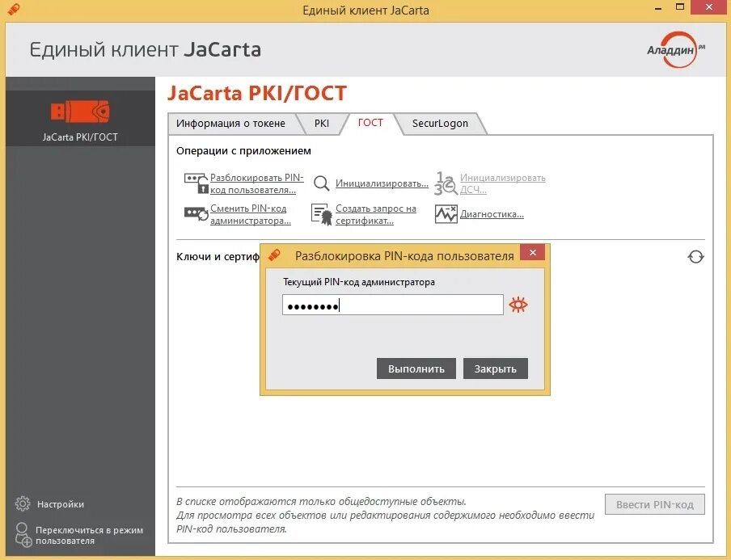The width and height of the screenshot is (731, 560).
Task: Open the Настройки label in sidebar
Action: tap(61, 504)
